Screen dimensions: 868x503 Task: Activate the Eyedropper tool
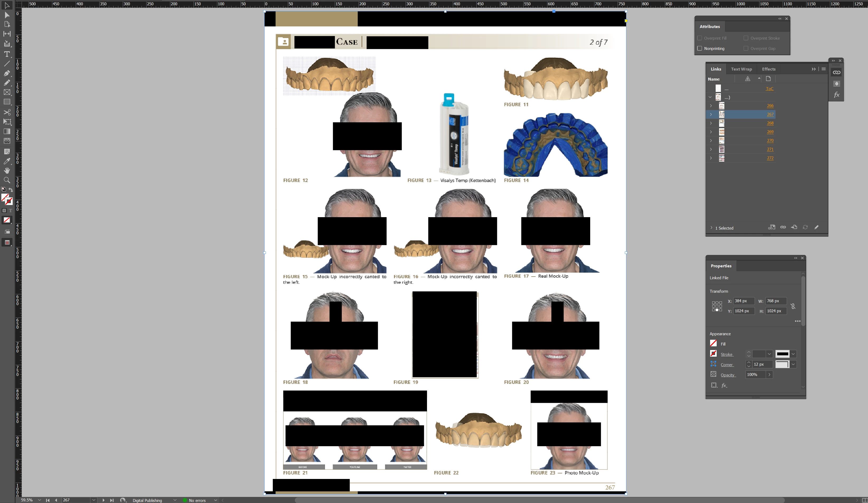[x=7, y=161]
